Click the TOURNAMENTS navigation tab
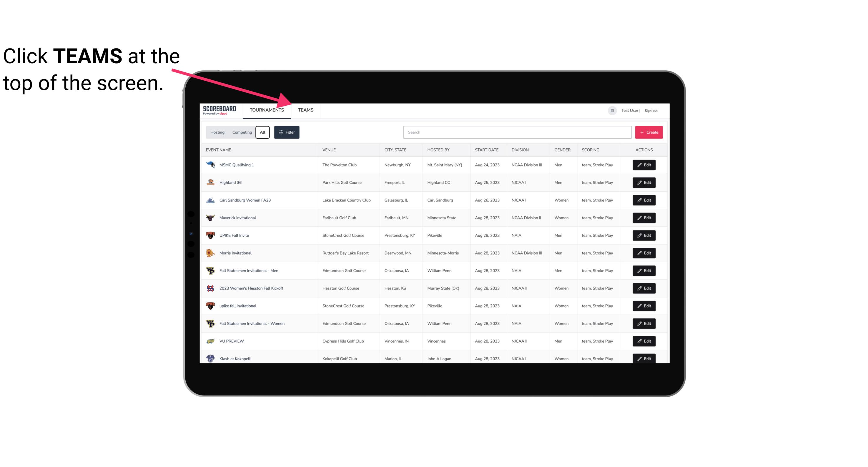 [267, 110]
